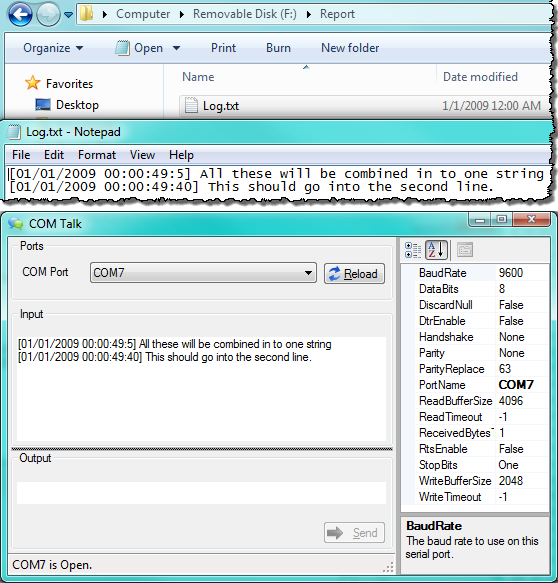The width and height of the screenshot is (558, 583).
Task: Open the Edit menu in Notepad
Action: 54,155
